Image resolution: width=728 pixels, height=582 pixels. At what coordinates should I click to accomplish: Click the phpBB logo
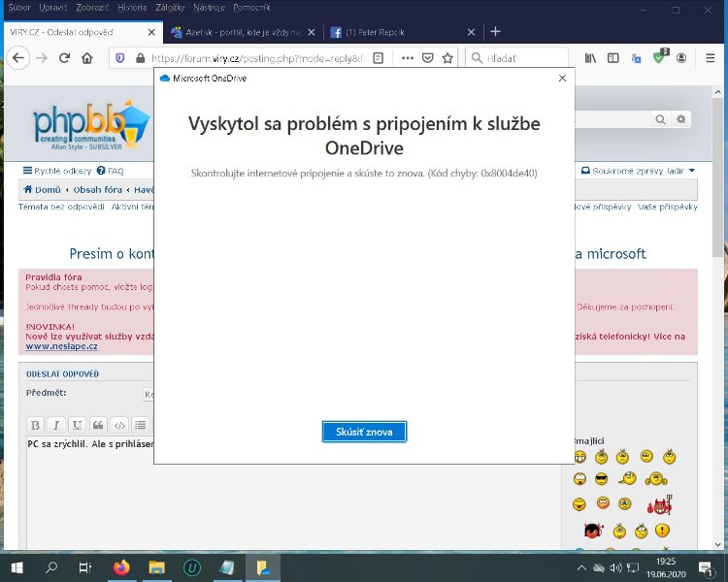90,124
